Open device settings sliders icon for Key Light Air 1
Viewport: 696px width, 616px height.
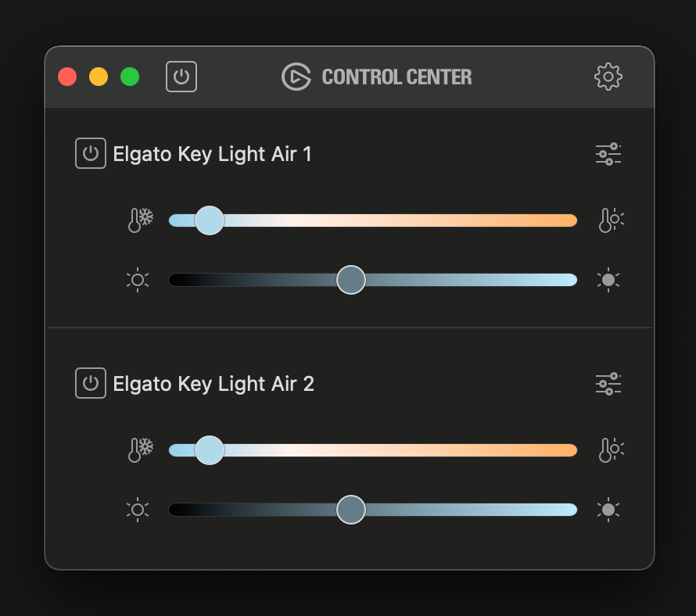tap(608, 154)
